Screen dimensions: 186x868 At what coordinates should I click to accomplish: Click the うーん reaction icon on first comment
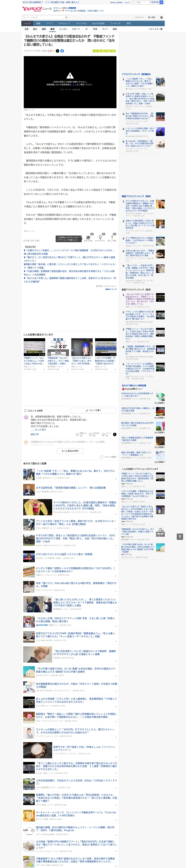[x=104, y=434]
